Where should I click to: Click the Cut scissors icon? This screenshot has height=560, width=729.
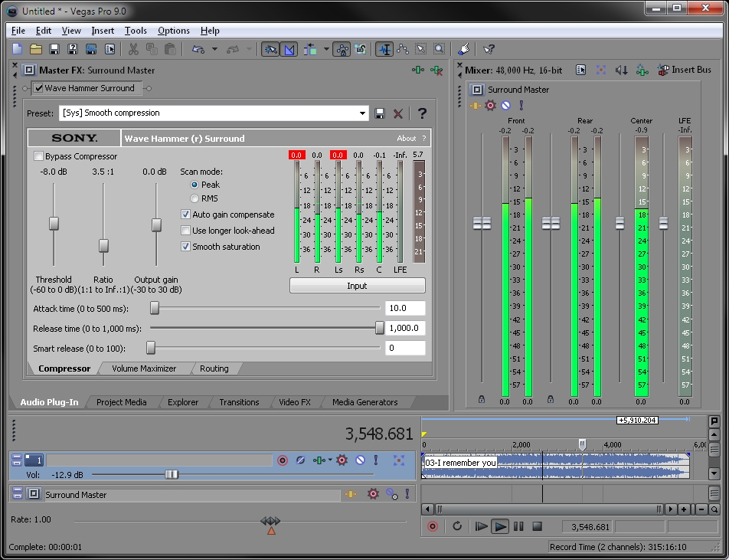click(x=133, y=49)
